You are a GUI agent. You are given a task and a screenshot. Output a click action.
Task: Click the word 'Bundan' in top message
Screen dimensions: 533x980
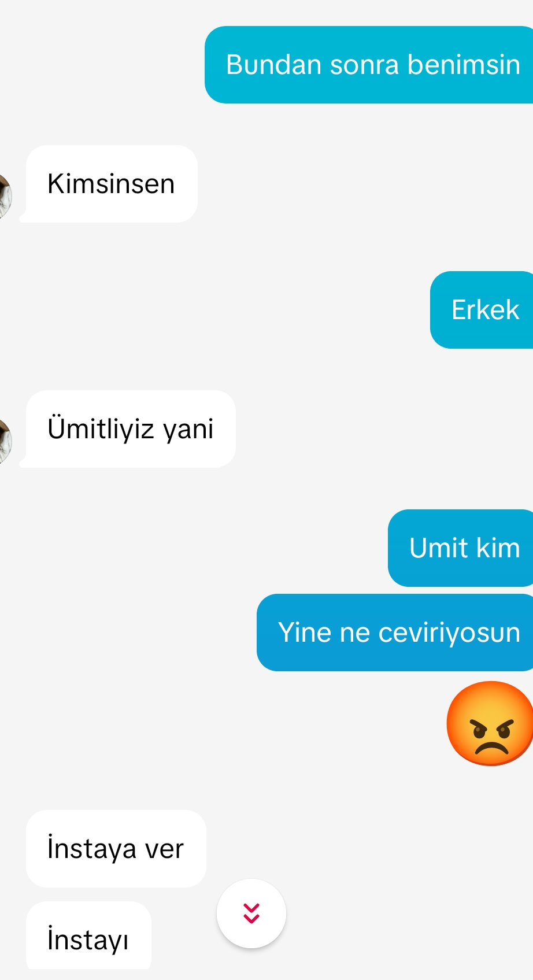274,65
